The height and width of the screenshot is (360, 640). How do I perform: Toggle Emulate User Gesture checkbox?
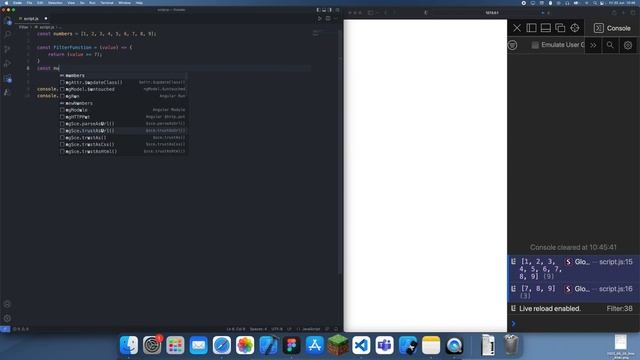pyautogui.click(x=535, y=45)
